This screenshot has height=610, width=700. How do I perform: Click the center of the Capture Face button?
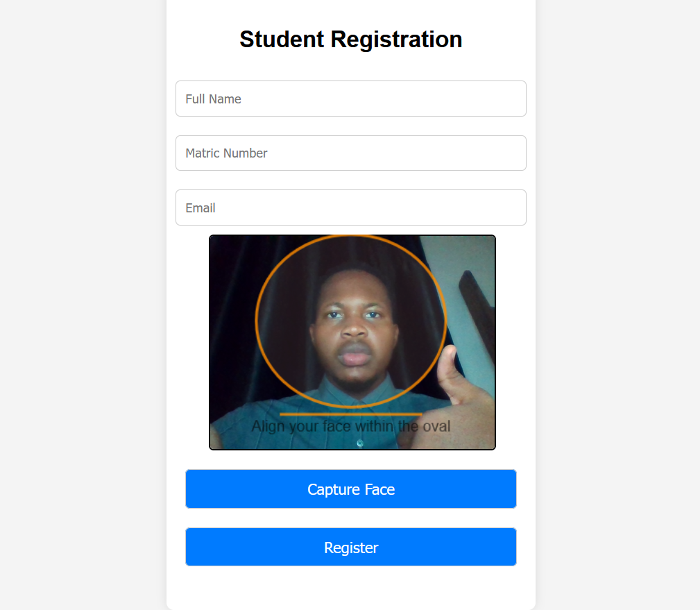[x=350, y=489]
